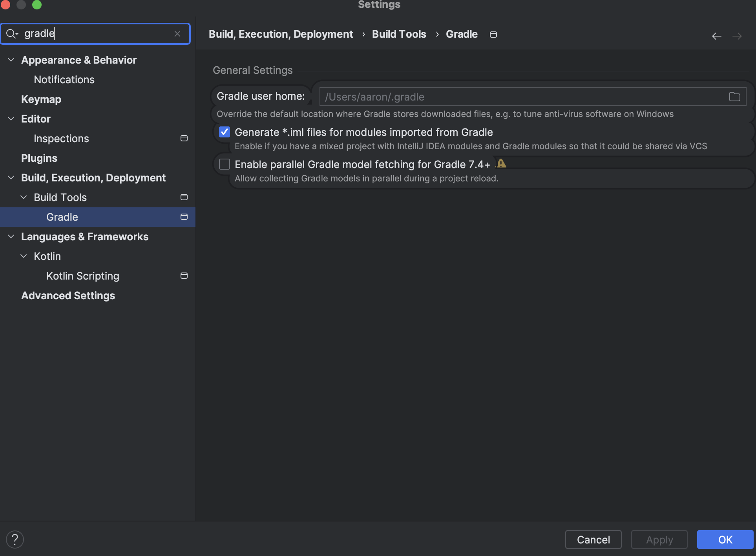Expand the Appearance & Behavior section
Image resolution: width=756 pixels, height=556 pixels.
[12, 59]
